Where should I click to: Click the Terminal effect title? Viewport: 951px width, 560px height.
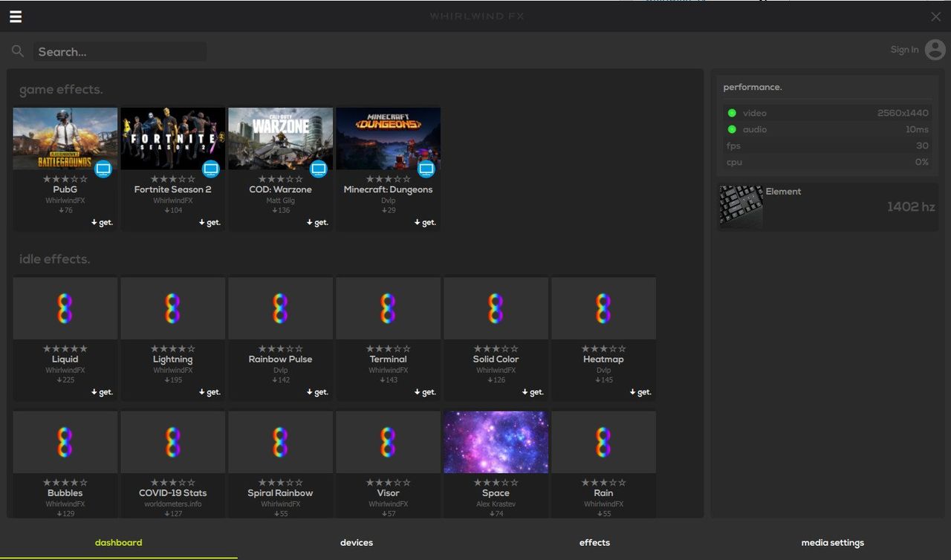tap(389, 359)
